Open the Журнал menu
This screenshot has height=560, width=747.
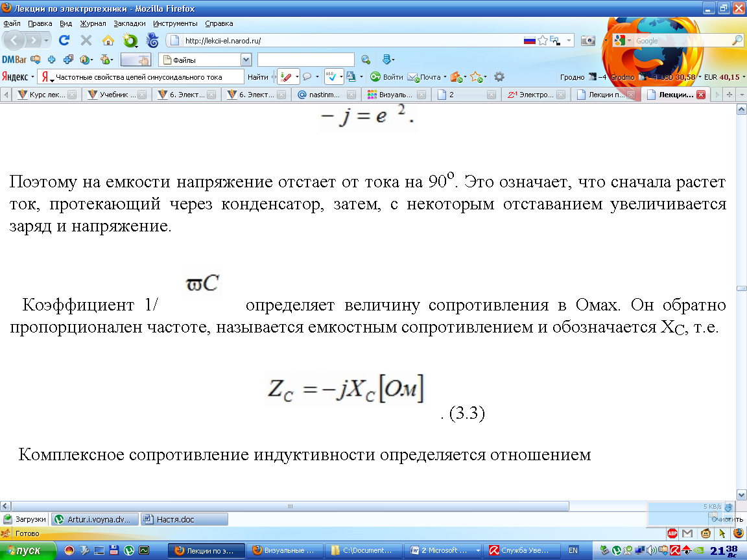point(93,23)
